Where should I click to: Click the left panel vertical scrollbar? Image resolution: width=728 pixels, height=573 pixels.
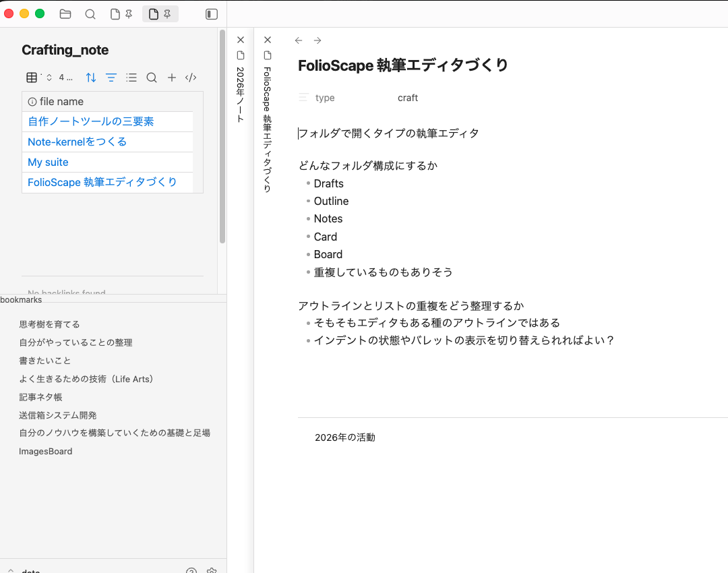click(x=222, y=137)
